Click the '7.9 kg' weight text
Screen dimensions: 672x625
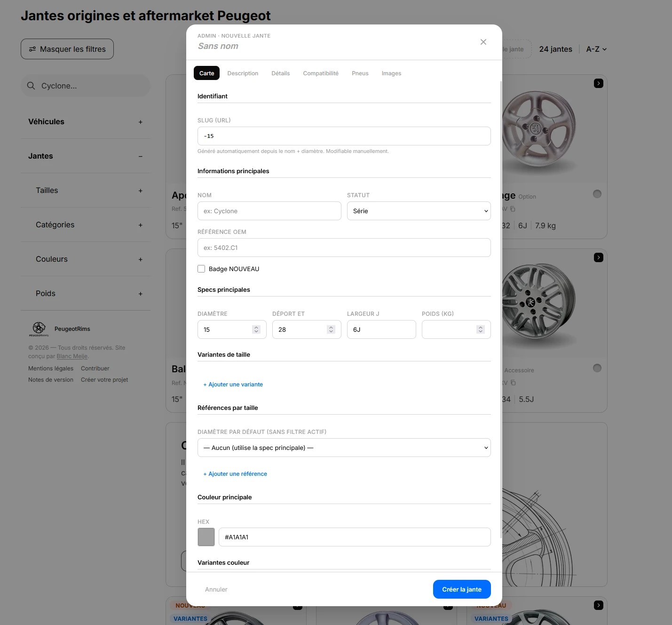[546, 225]
